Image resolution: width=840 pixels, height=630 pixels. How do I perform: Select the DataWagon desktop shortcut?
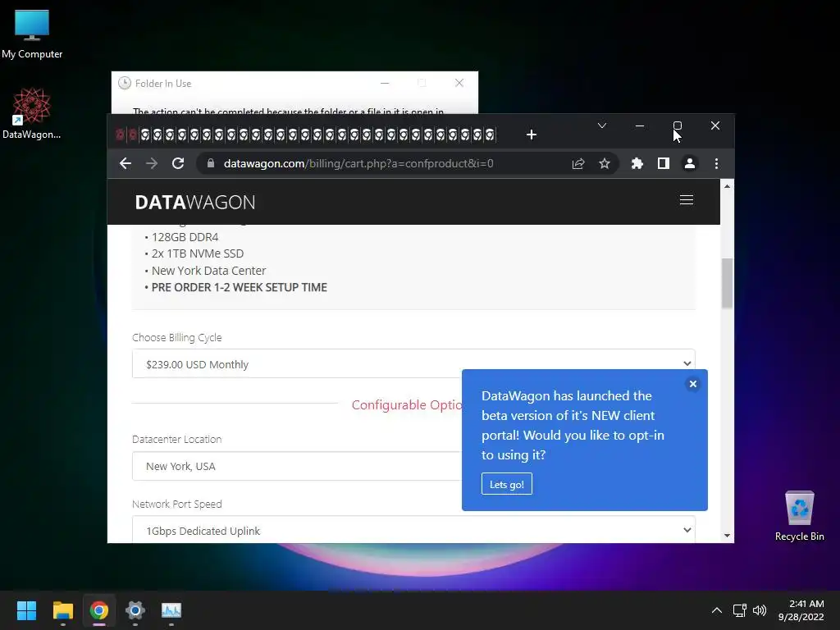32,113
